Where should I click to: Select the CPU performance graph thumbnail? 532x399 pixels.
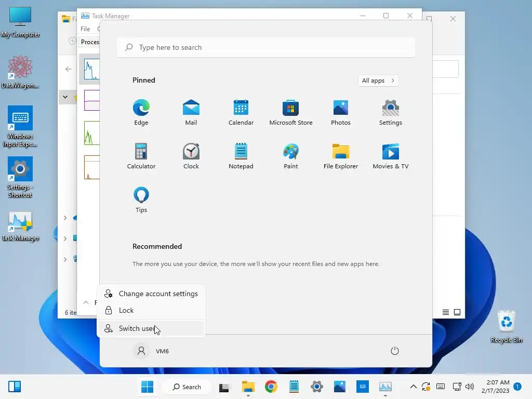coord(91,69)
